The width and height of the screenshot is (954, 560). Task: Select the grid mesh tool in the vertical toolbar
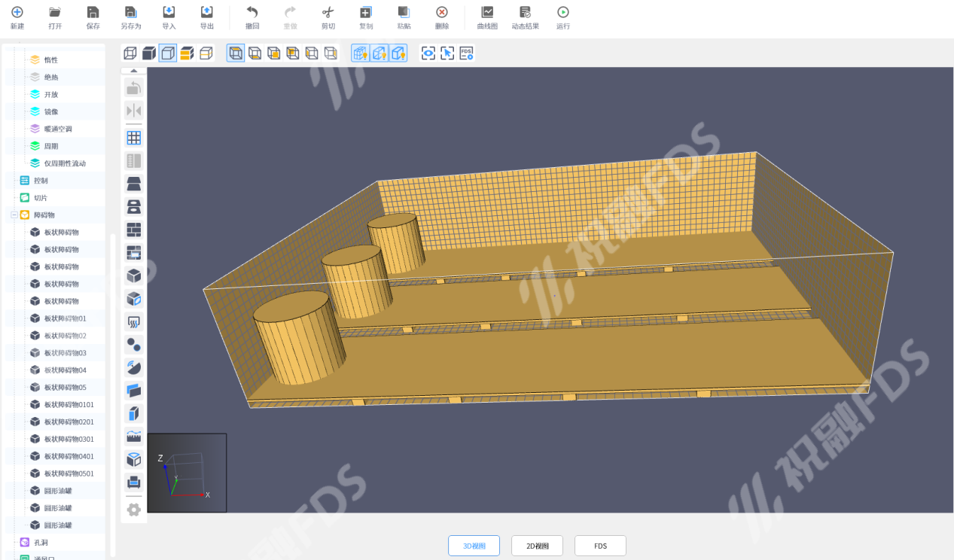(134, 138)
